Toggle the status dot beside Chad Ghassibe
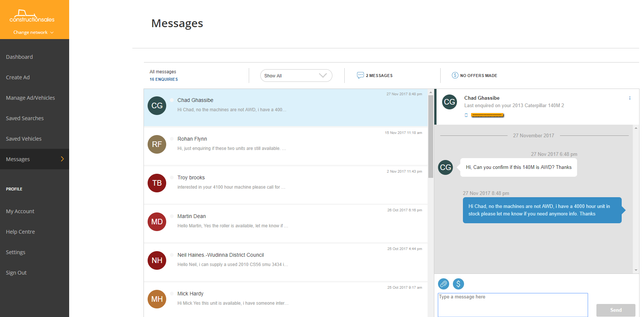Image resolution: width=644 pixels, height=317 pixels. (x=172, y=100)
